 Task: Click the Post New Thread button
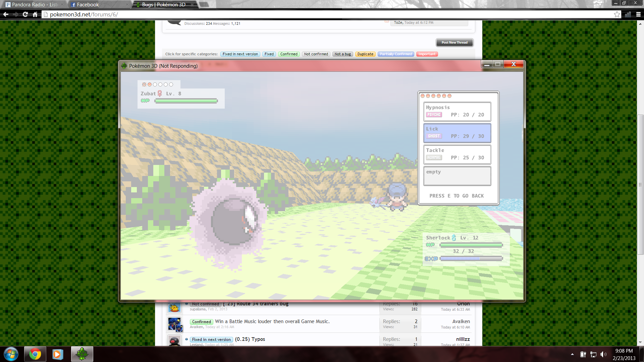(x=454, y=43)
